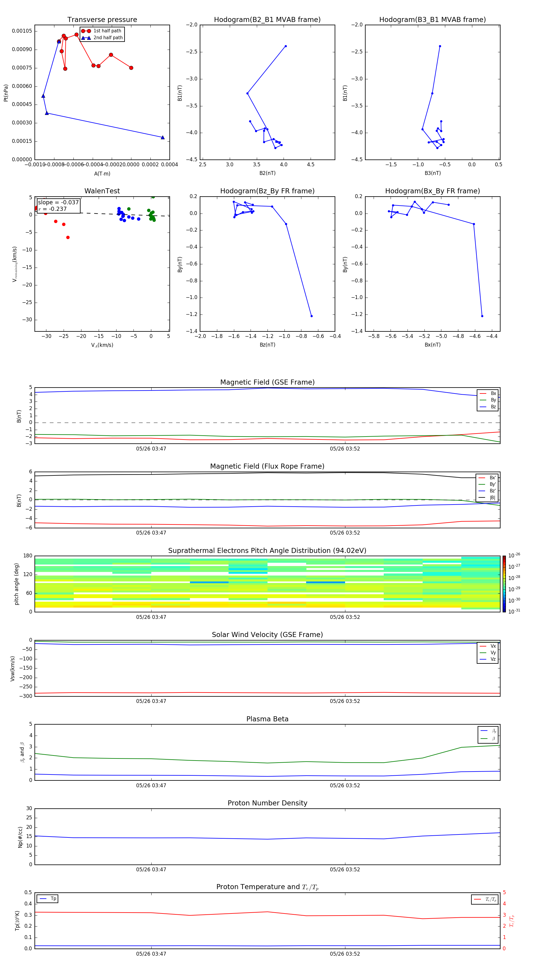Click the 'Bx' legend entry in GSE magnetic field plot
The width and height of the screenshot is (535, 980).
click(488, 393)
